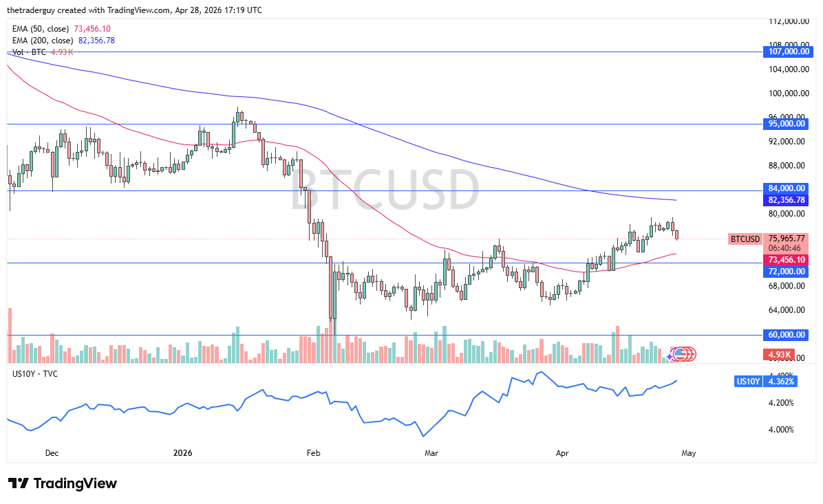Click the 95,000.00 horizontal line price label
This screenshot has height=504, width=823.
789,124
